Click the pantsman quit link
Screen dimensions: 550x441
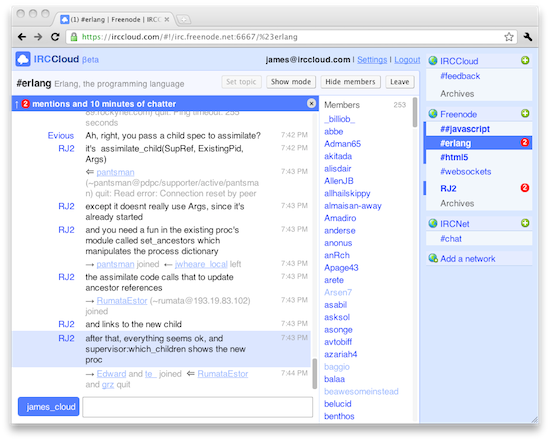coord(115,172)
